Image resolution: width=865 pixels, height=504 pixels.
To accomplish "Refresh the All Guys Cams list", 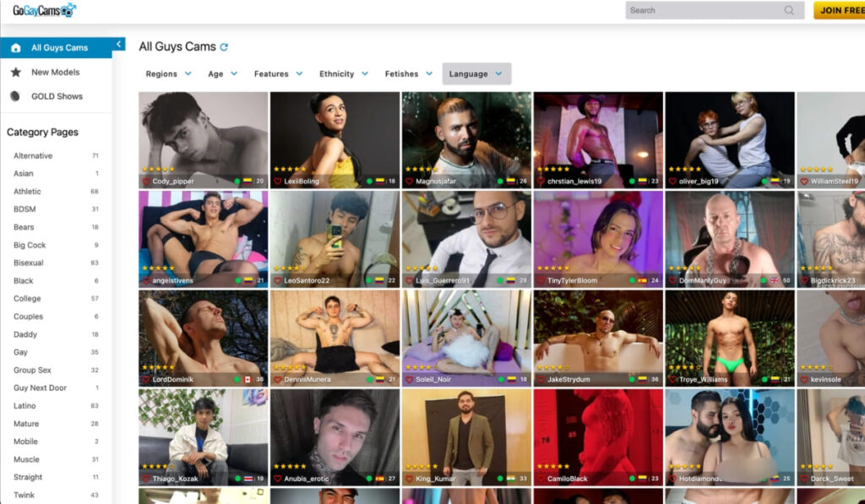I will (x=224, y=47).
